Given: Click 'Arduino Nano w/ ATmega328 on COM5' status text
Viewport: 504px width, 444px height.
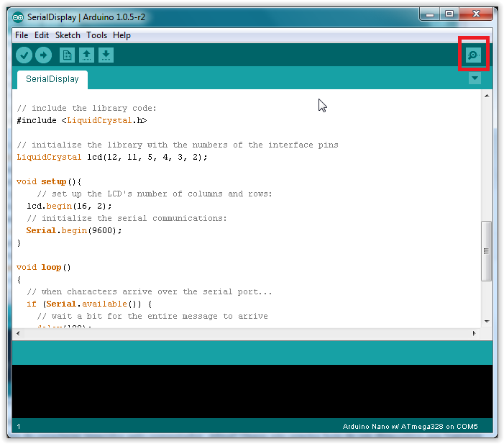Looking at the screenshot, I should click(410, 426).
